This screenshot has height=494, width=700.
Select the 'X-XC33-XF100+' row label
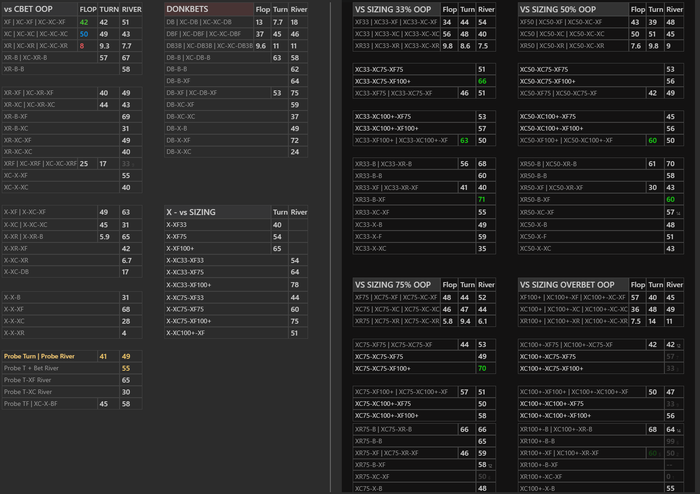[188, 285]
